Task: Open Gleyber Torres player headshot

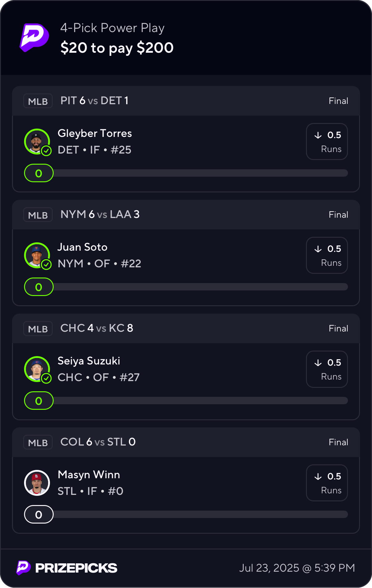Action: pos(37,142)
